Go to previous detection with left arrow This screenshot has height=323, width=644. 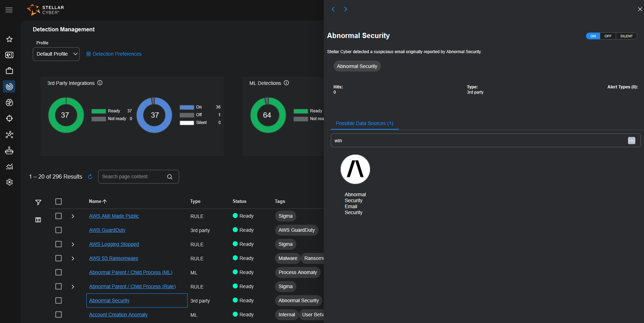333,9
